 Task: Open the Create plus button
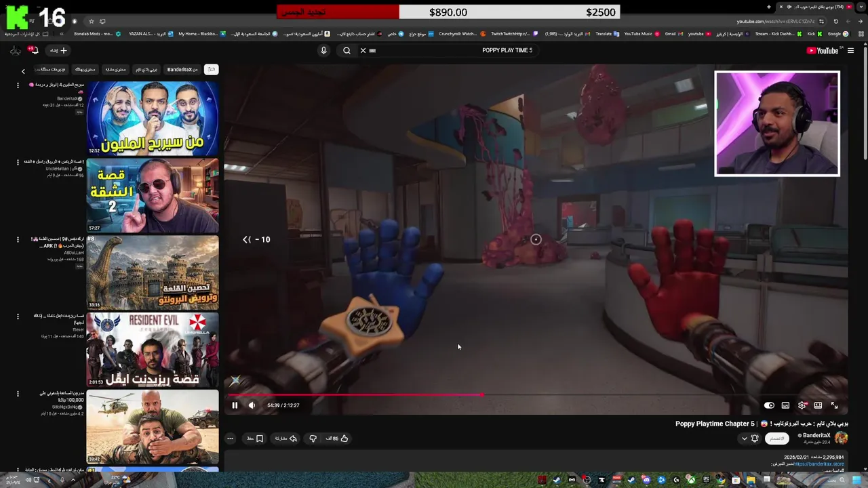(x=58, y=50)
